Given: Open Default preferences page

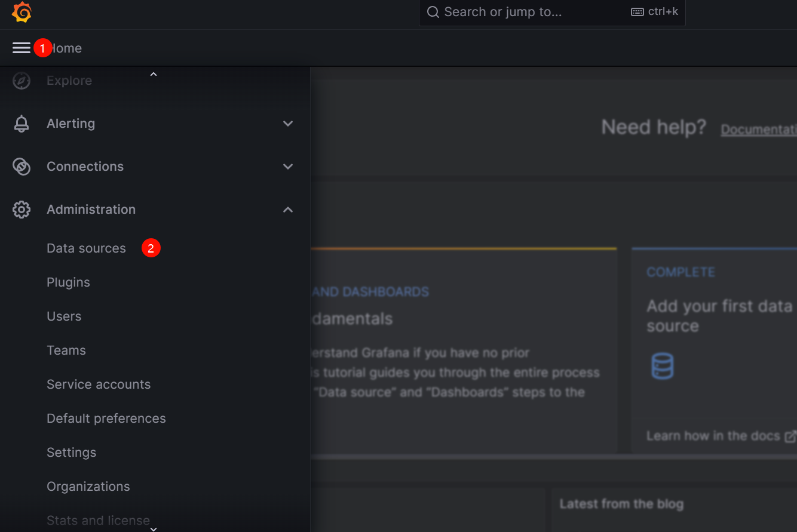Looking at the screenshot, I should click(106, 419).
